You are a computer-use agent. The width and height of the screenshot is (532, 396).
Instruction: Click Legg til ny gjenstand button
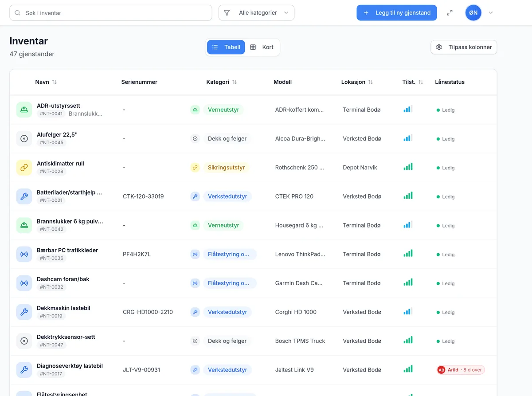tap(397, 13)
